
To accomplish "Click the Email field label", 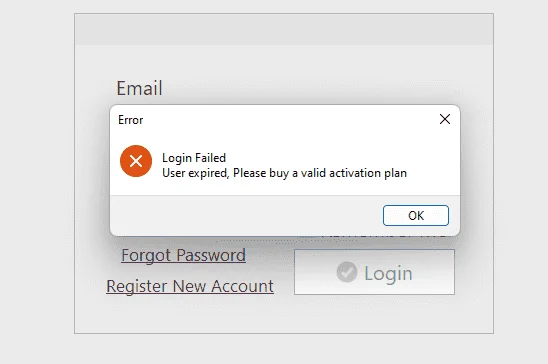I will [x=139, y=88].
